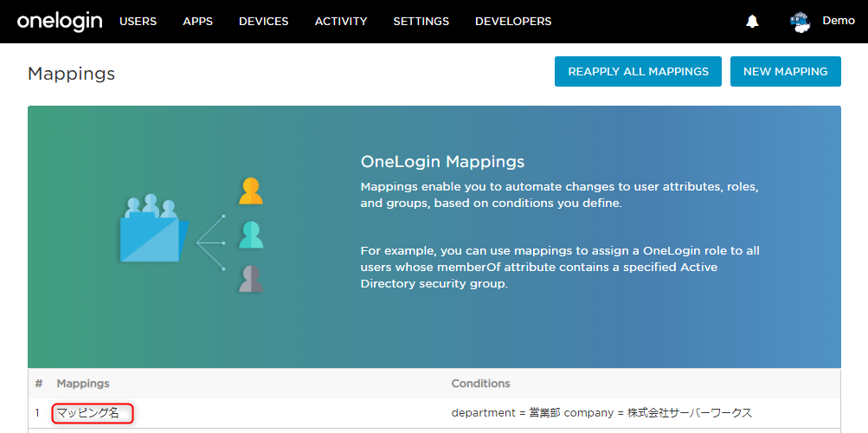Click the Demo user avatar
Screen dimensions: 868x433
click(800, 23)
